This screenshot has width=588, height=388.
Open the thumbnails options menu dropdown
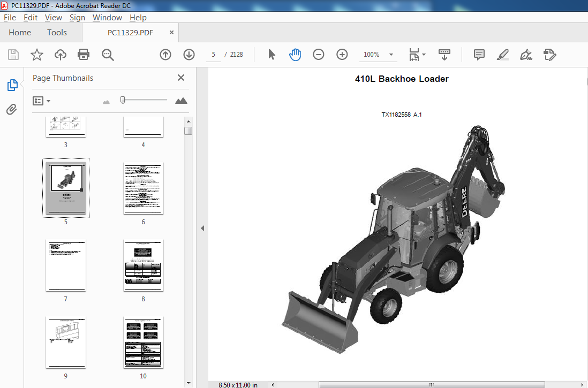tap(41, 101)
